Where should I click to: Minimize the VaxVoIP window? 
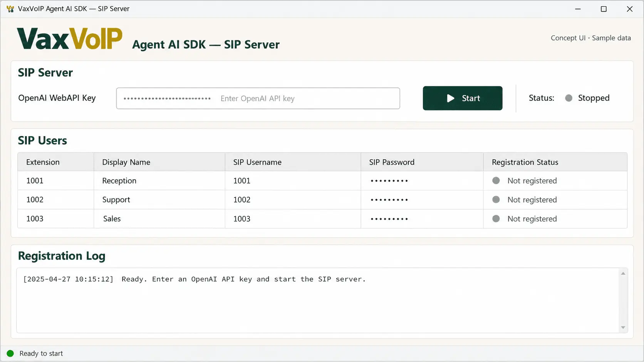(578, 9)
